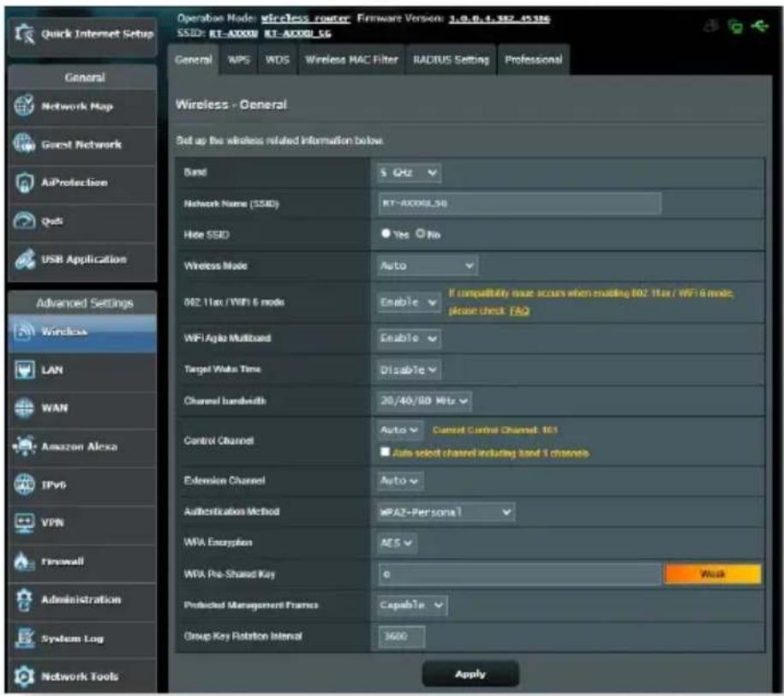This screenshot has width=784, height=696.
Task: Switch to the WDS tab
Action: pos(278,59)
